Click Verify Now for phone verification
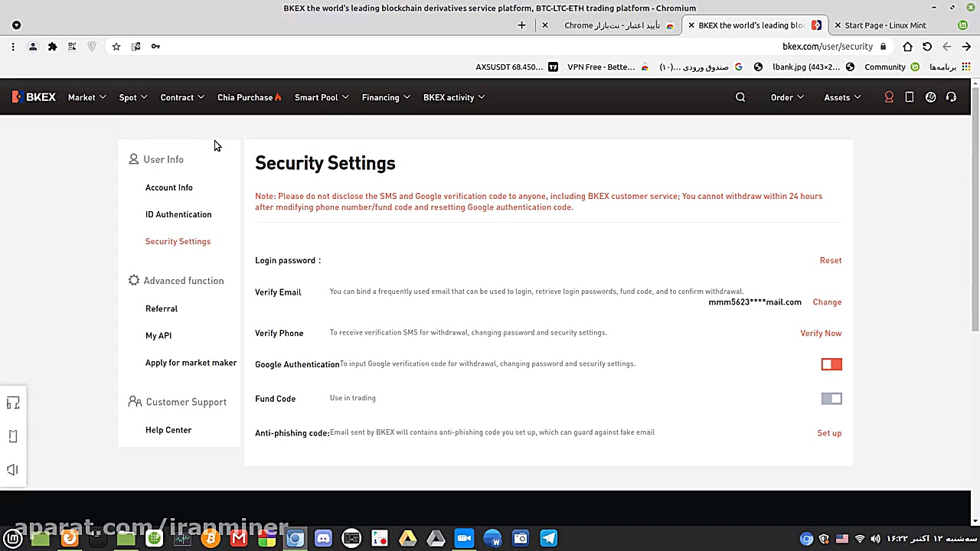980x551 pixels. pos(821,333)
